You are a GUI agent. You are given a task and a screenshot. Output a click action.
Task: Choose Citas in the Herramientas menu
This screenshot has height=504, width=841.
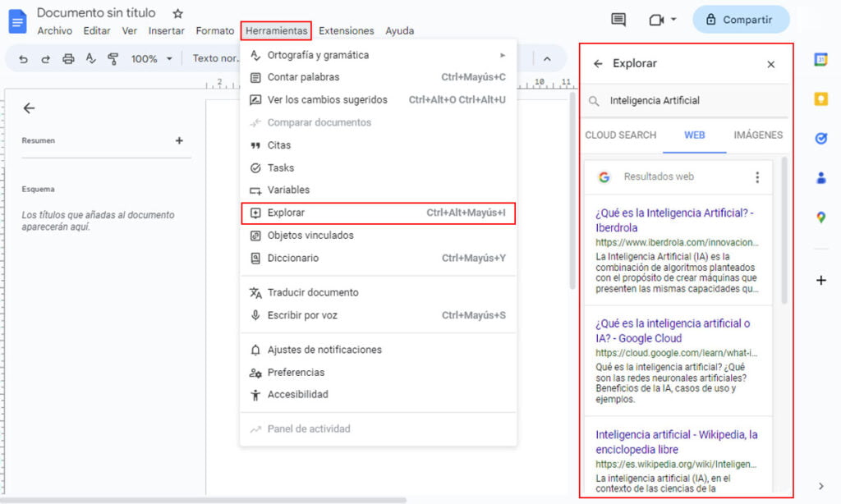pos(378,145)
